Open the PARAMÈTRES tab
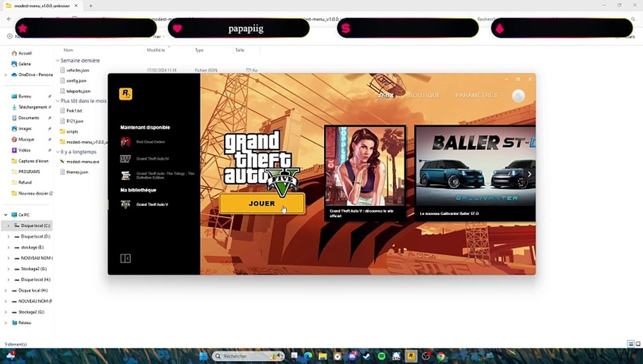Image resolution: width=643 pixels, height=364 pixels. point(477,95)
